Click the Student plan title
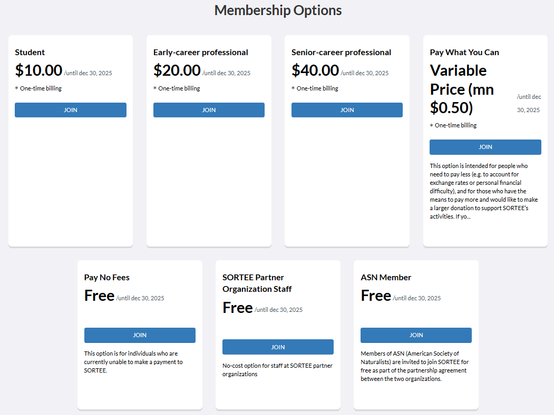554x415 pixels. (x=30, y=52)
